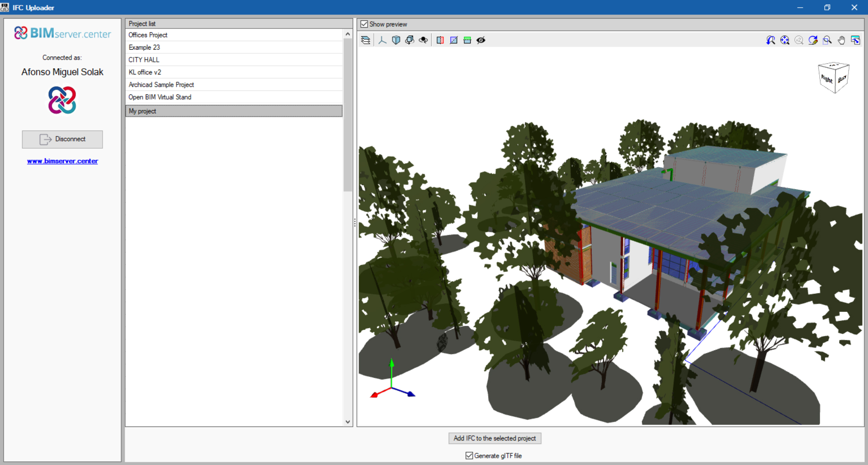Select the coordinate axes display tool
Image resolution: width=868 pixels, height=465 pixels.
(382, 40)
